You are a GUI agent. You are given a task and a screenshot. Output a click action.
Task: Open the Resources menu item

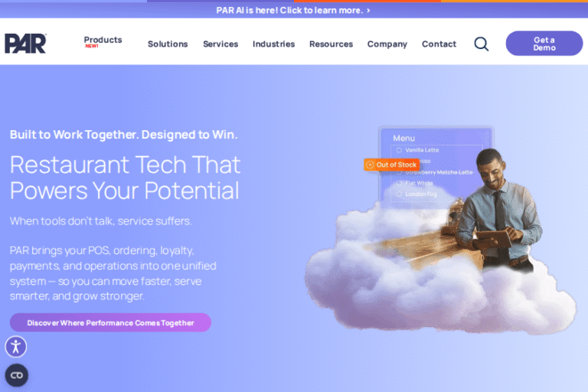point(331,44)
